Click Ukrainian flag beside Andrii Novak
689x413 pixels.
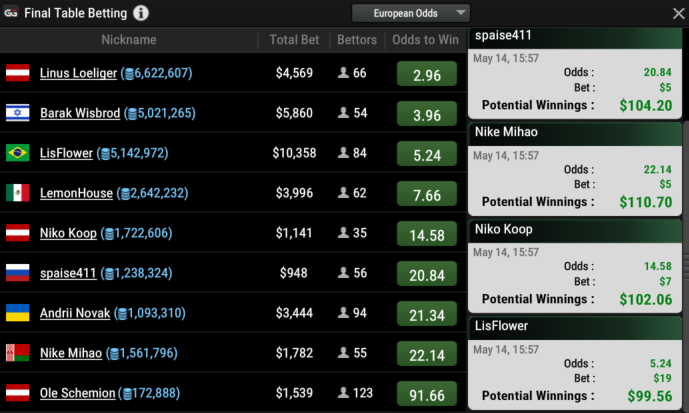pyautogui.click(x=17, y=313)
